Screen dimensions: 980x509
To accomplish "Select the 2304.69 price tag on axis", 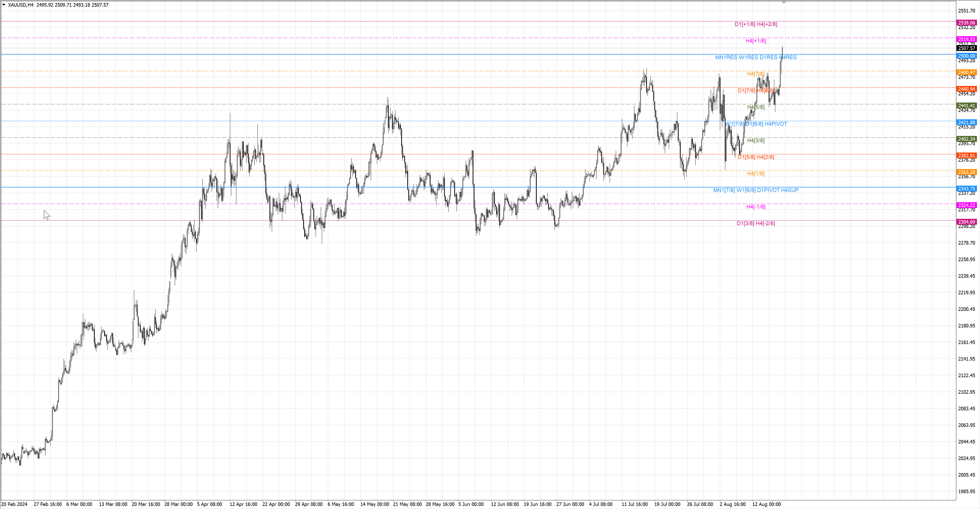I will tap(966, 222).
